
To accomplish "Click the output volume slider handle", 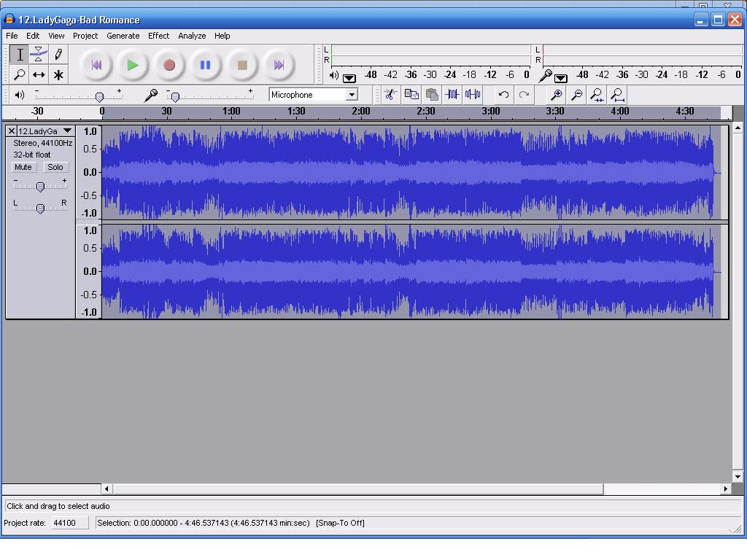I will [99, 97].
